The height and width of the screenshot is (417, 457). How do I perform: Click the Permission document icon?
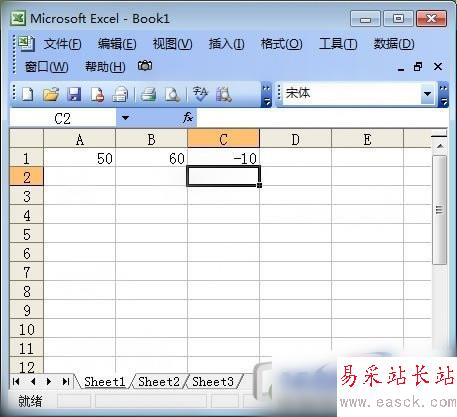(97, 94)
